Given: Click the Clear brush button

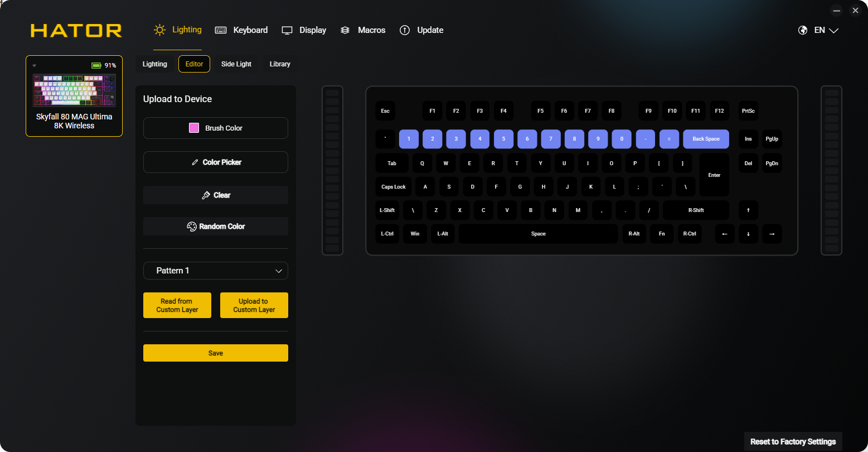Looking at the screenshot, I should [x=216, y=195].
